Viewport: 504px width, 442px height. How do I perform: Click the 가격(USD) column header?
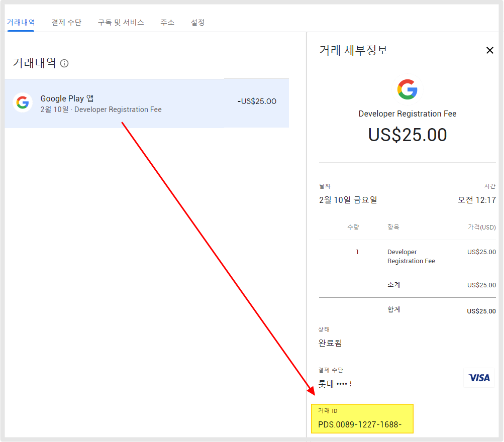[x=481, y=227]
